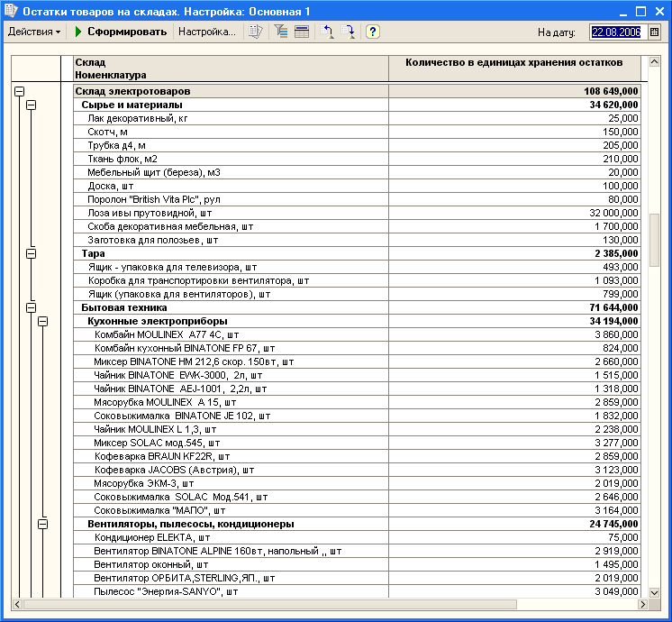Select the Склад электротоваров row
This screenshot has height=622, width=672.
click(x=358, y=91)
